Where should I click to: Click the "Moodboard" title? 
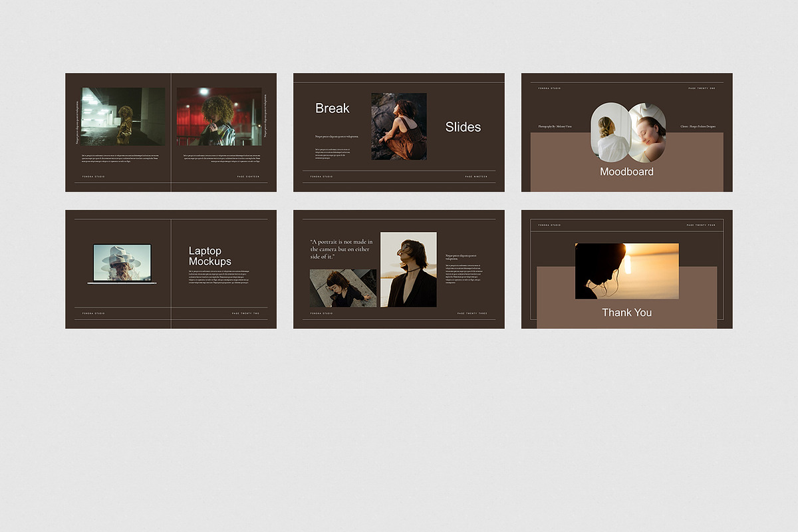[626, 172]
